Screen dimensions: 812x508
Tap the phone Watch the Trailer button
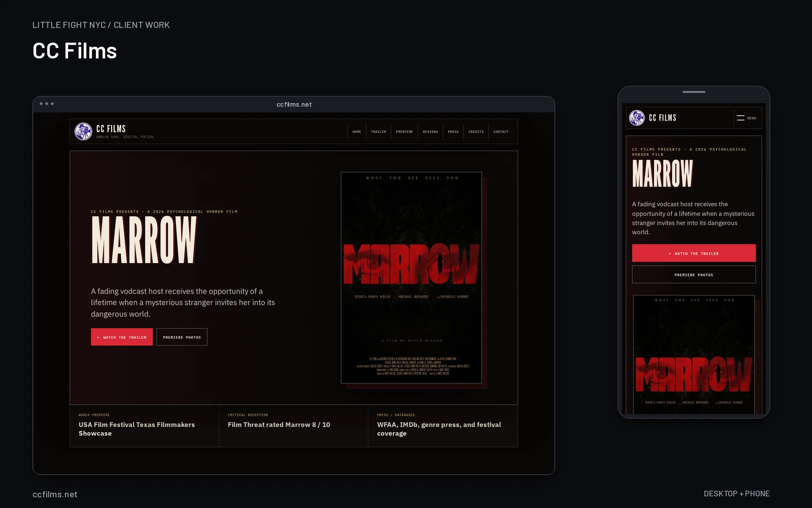pyautogui.click(x=694, y=253)
